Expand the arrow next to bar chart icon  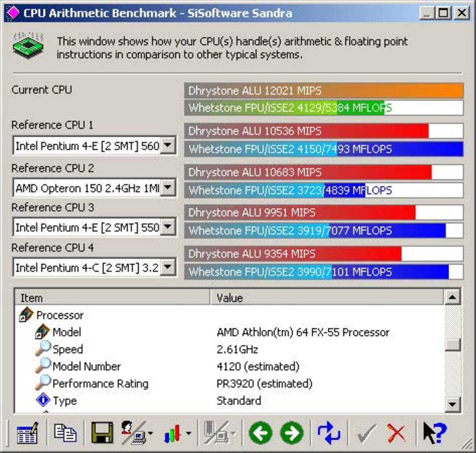188,433
